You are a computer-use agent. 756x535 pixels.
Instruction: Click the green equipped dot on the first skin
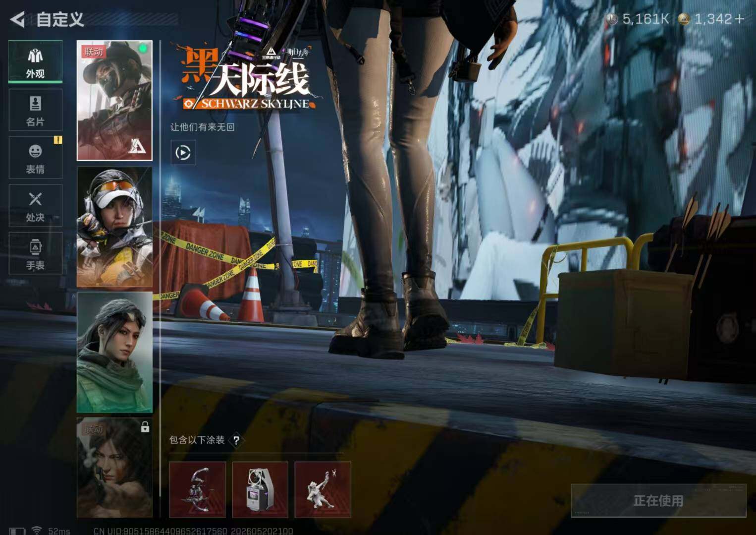[x=143, y=49]
